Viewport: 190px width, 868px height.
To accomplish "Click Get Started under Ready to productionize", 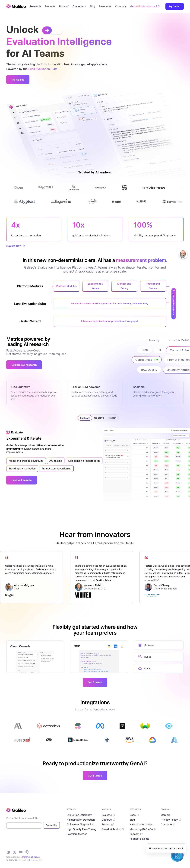I will (95, 775).
